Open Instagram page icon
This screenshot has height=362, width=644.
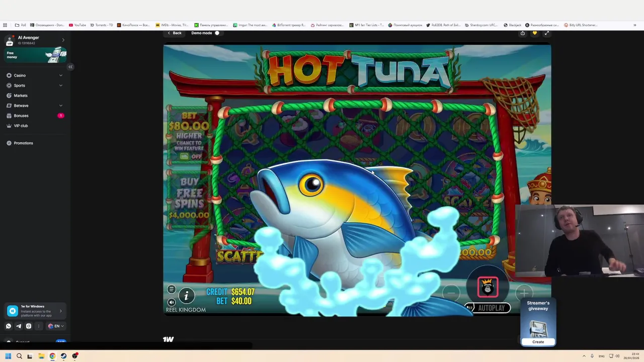pos(29,326)
